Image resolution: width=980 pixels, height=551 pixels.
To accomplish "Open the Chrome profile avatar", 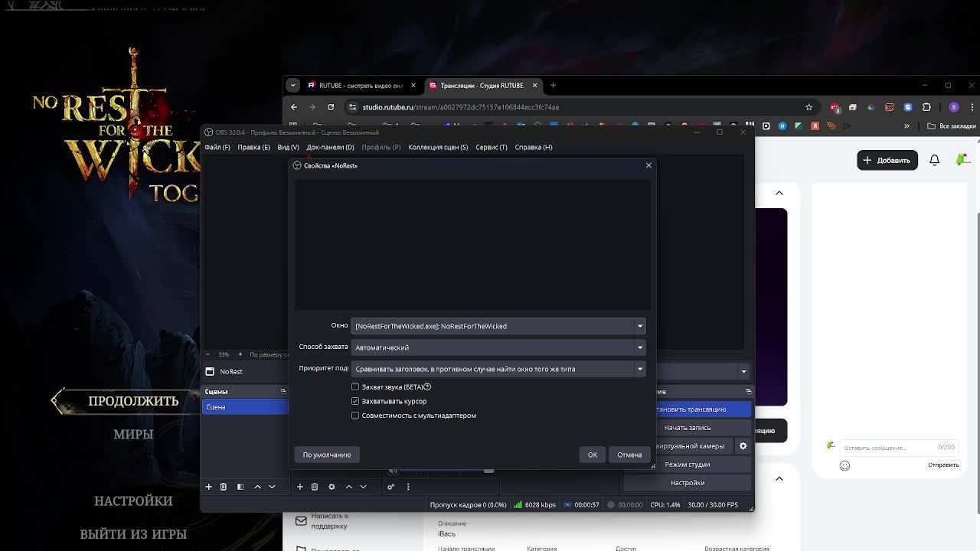I will pos(954,107).
